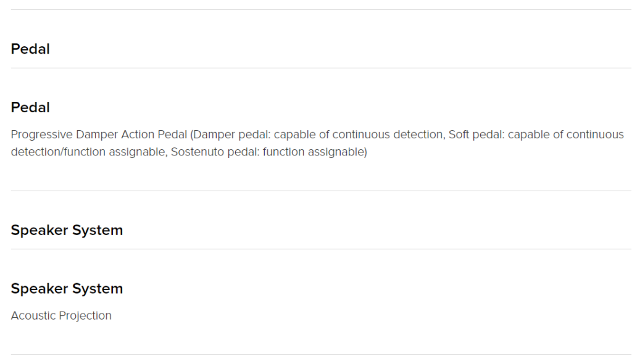Select the Pedal subheading above the description
Image resolution: width=632 pixels, height=364 pixels.
pos(30,107)
